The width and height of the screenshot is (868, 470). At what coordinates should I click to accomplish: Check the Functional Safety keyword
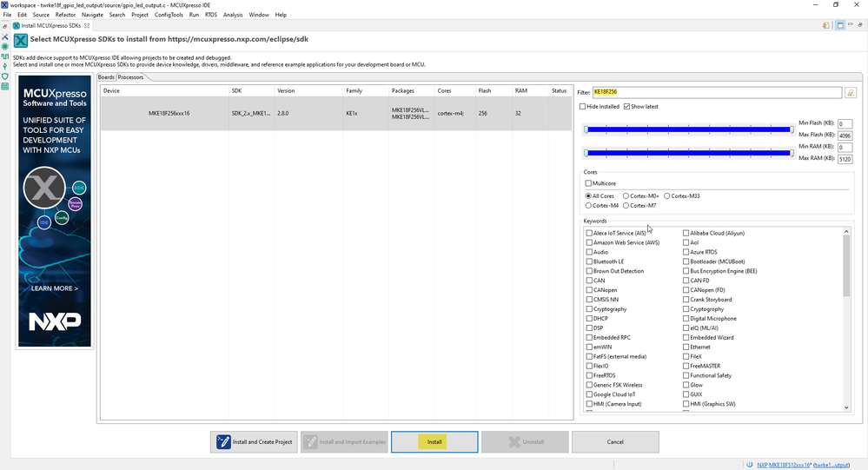(x=686, y=375)
